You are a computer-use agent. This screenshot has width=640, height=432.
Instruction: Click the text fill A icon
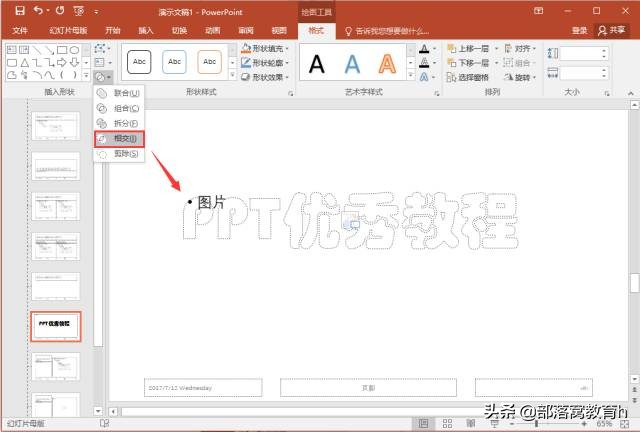(424, 49)
